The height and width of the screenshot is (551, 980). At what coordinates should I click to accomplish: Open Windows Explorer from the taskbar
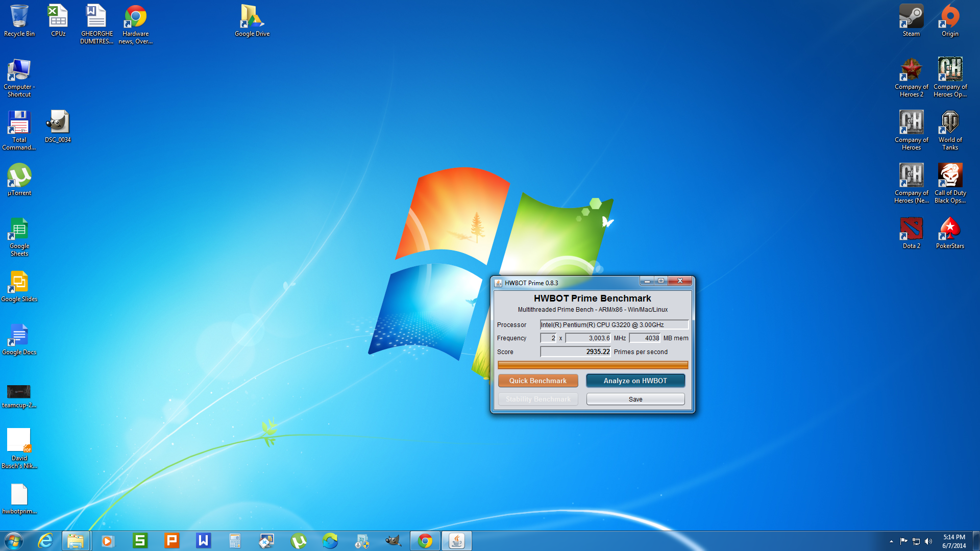[76, 541]
